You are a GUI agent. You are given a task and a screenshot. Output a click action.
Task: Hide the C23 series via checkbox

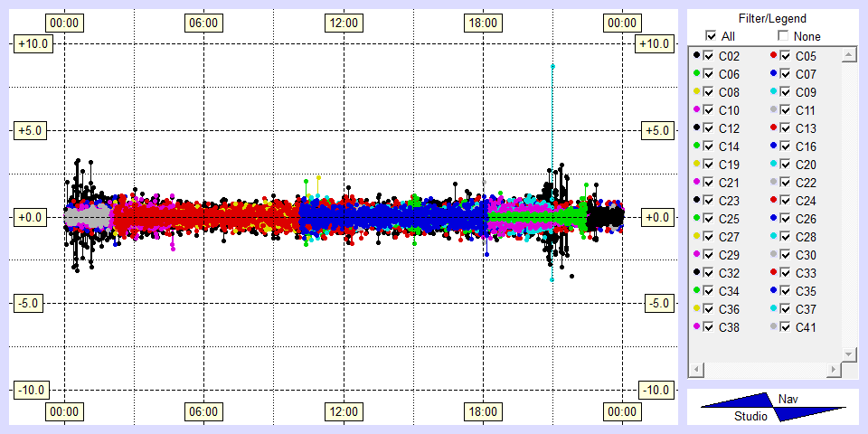pos(709,201)
